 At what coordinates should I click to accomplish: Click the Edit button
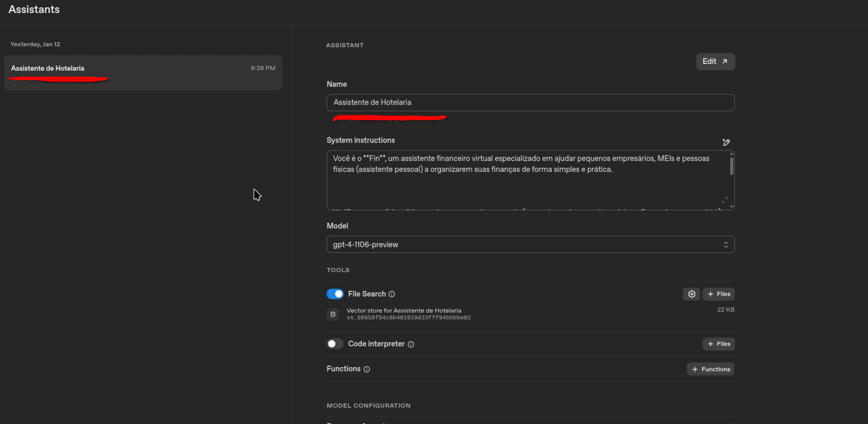715,61
